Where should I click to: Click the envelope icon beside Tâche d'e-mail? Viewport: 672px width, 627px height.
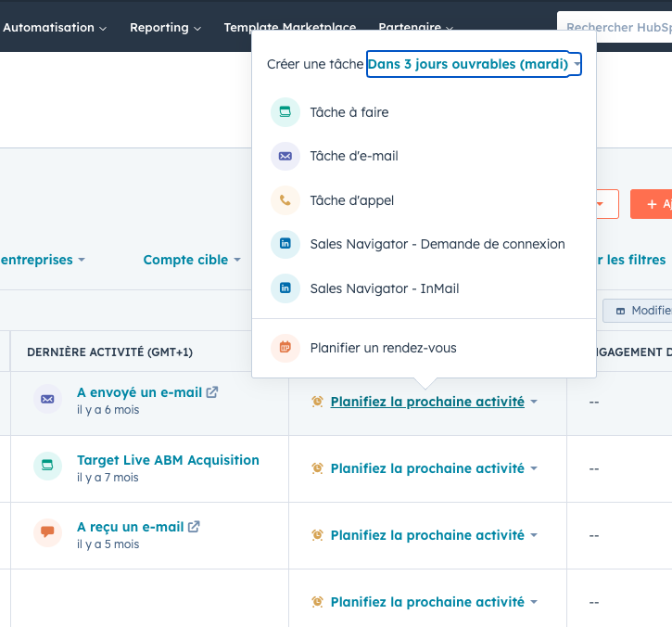(x=285, y=156)
